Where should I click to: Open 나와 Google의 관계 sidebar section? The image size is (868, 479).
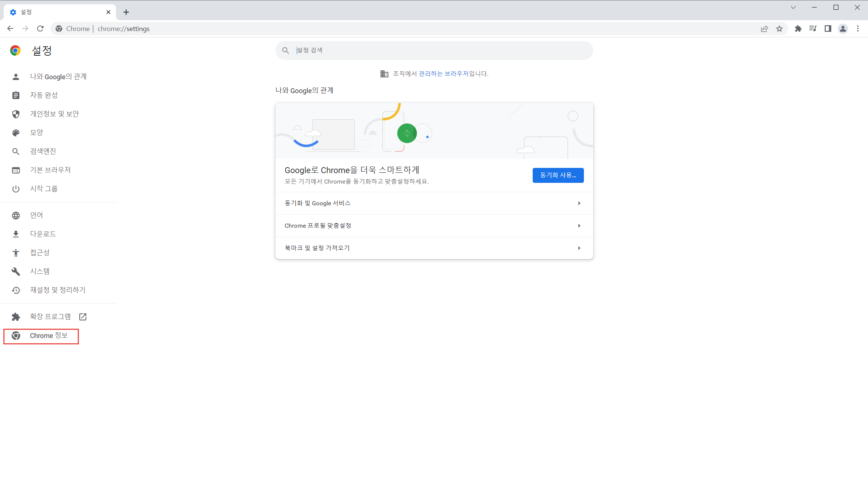[x=58, y=77]
